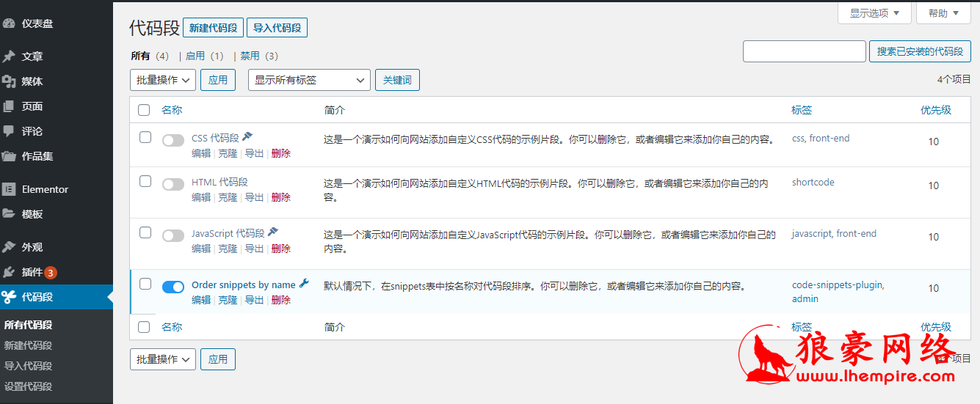The width and height of the screenshot is (980, 404).
Task: Enable the JavaScript 代码段 toggle switch
Action: point(173,236)
